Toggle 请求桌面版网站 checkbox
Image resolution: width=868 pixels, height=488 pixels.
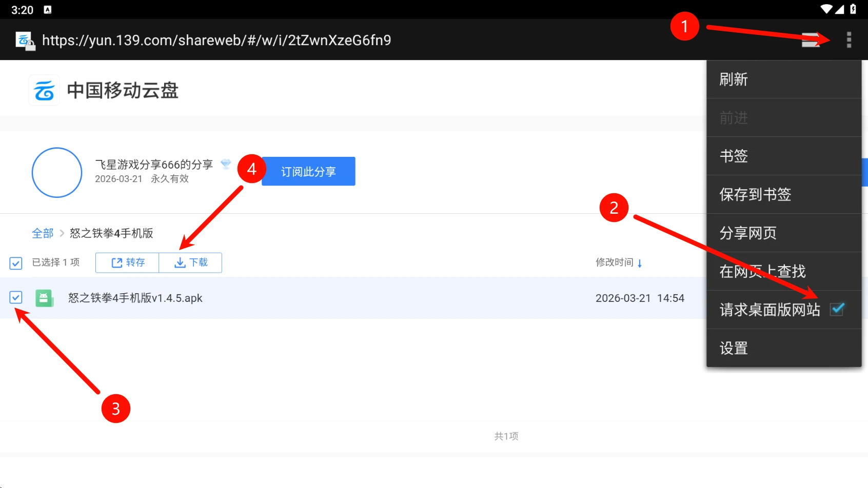point(837,309)
